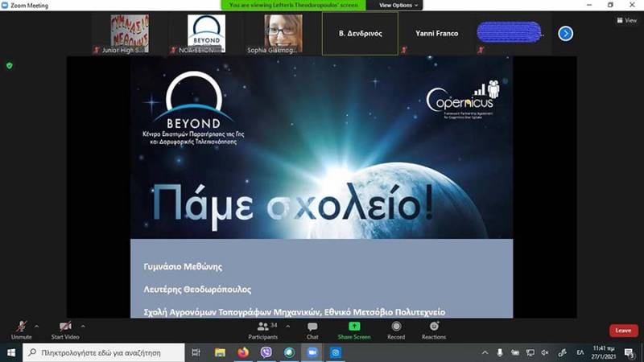Screen dimensions: 644x362
Task: Open the Participants panel
Action: (x=262, y=328)
